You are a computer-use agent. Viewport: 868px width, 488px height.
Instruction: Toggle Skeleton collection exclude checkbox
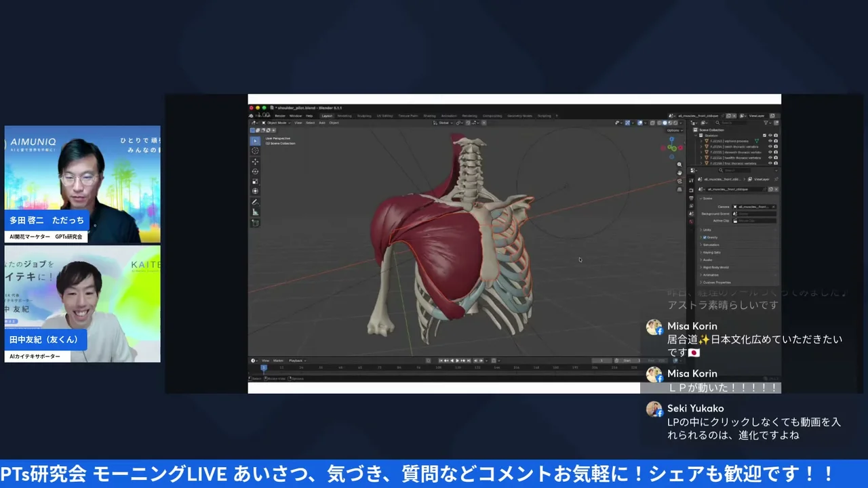764,136
